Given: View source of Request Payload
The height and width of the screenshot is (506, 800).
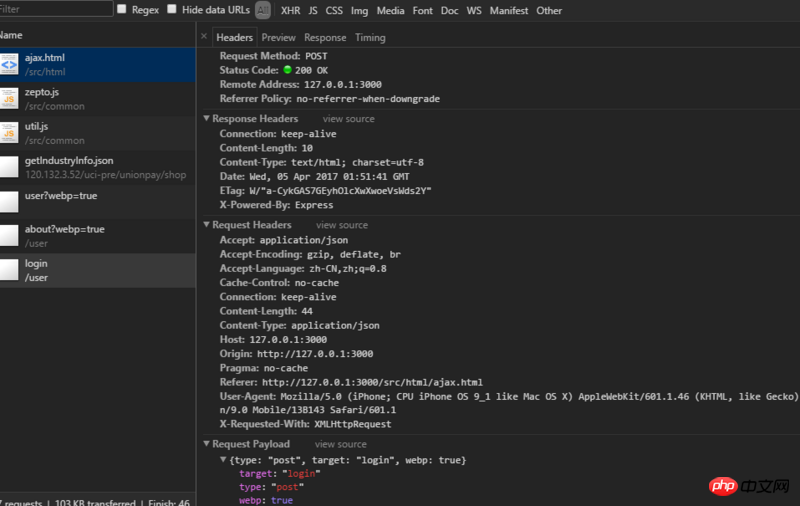Looking at the screenshot, I should click(340, 444).
